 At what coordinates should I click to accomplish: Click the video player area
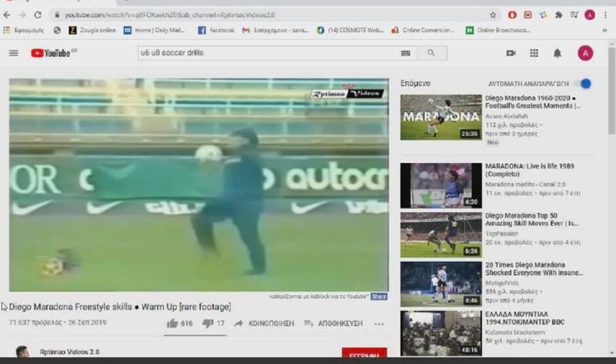pyautogui.click(x=199, y=185)
